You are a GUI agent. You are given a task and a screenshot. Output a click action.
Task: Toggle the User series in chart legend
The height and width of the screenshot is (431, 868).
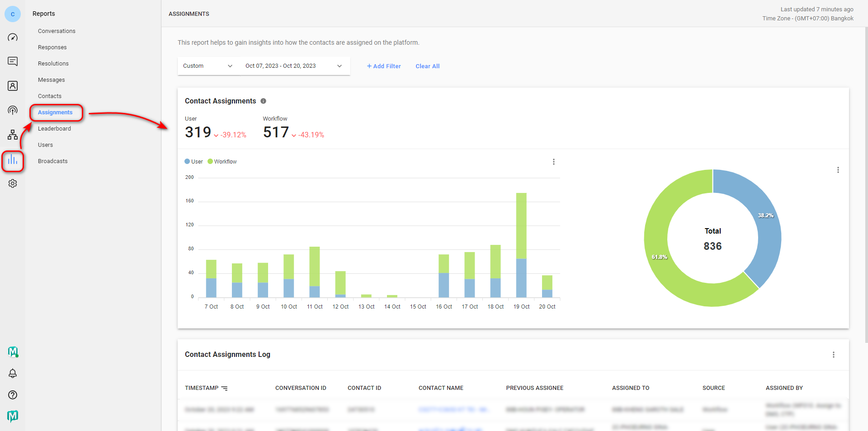pos(194,162)
